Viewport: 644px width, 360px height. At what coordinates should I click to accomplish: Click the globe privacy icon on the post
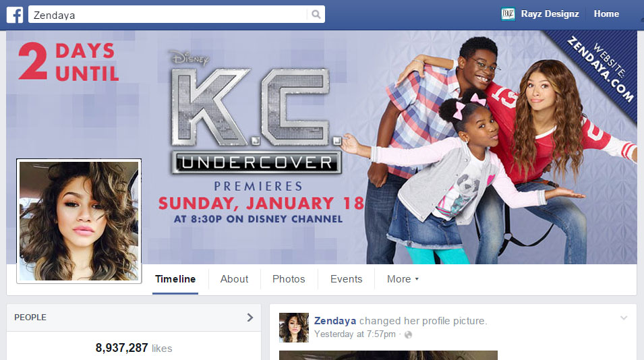tap(408, 334)
